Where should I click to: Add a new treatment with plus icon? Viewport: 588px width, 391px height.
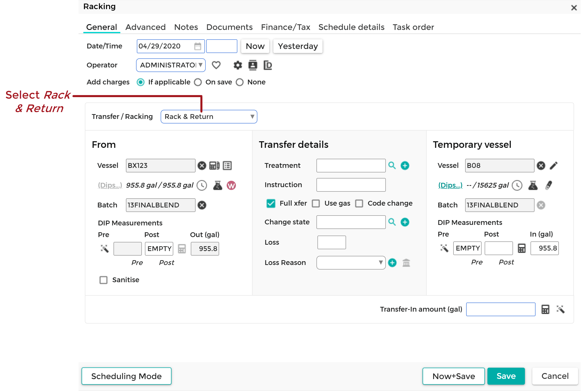(405, 166)
